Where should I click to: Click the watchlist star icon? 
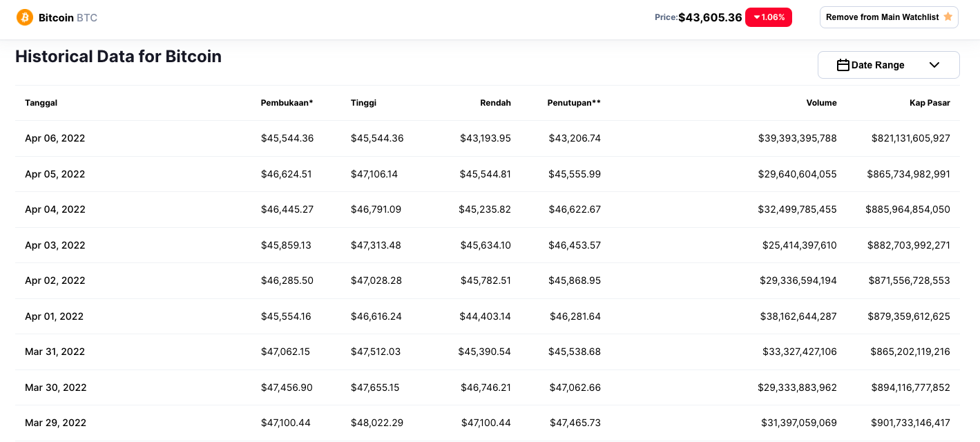pos(948,17)
